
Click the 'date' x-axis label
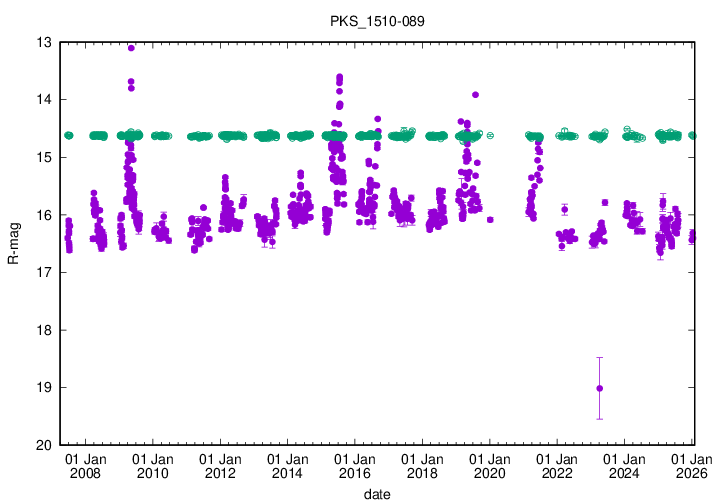pos(377,494)
